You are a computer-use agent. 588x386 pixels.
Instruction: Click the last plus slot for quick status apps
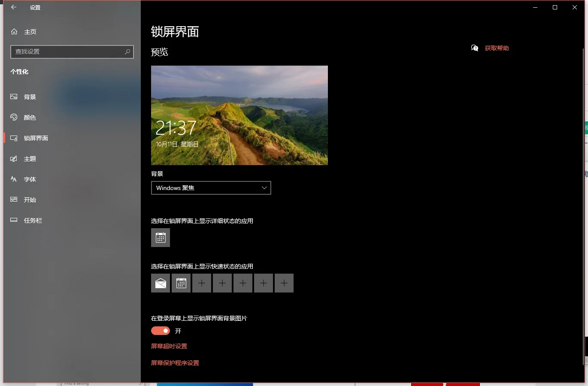click(284, 283)
